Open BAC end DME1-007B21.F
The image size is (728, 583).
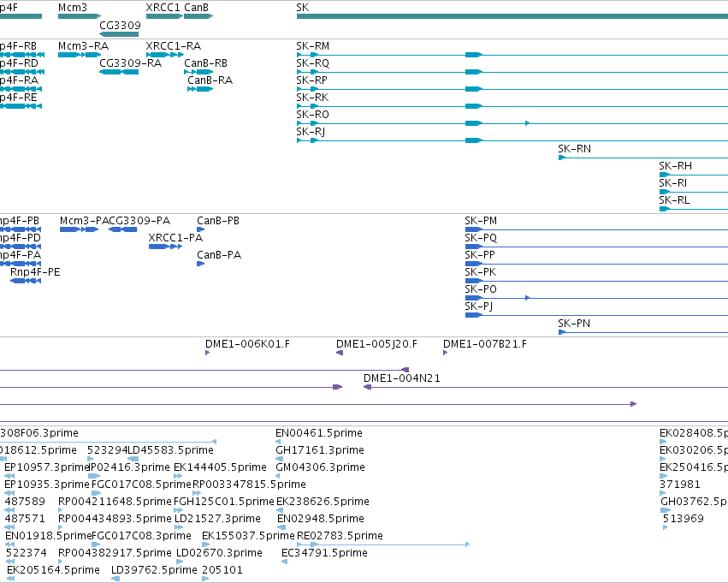pos(485,344)
